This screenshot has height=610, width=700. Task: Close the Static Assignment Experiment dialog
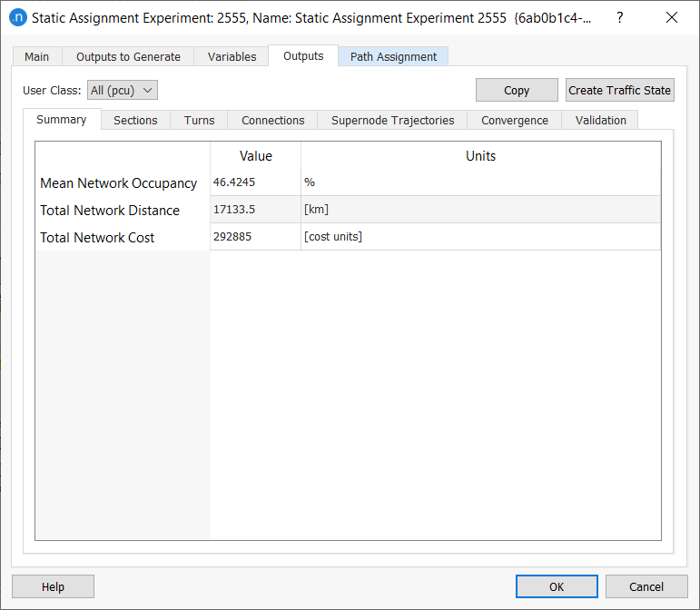coord(671,17)
